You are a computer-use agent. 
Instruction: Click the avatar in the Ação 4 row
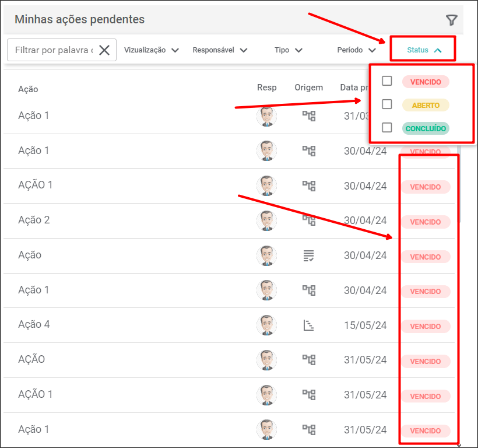[x=266, y=325]
